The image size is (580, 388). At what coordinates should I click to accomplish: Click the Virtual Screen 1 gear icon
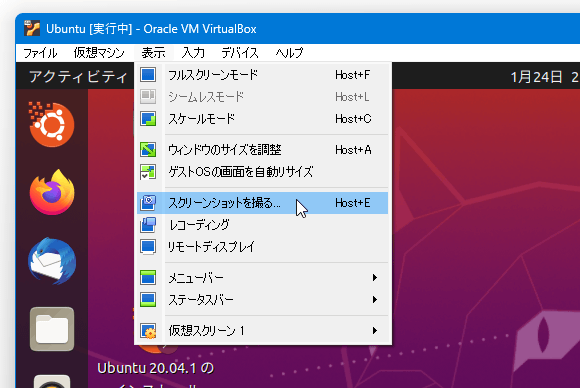tap(148, 331)
